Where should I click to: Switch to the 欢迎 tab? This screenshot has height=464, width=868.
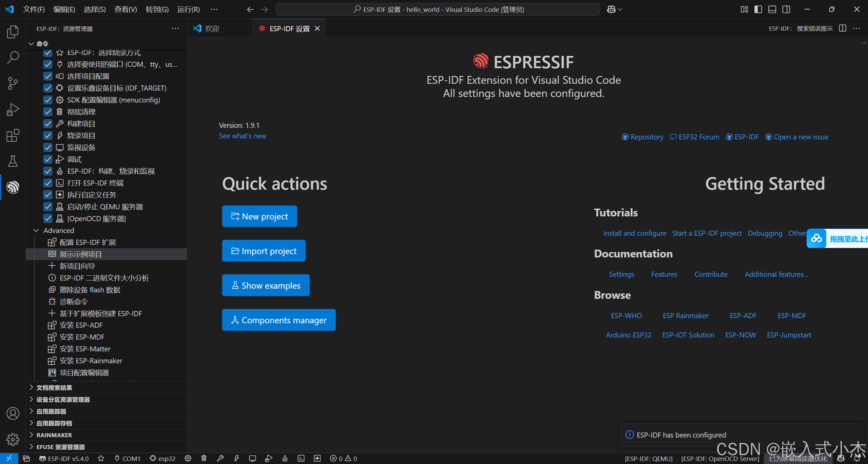tap(211, 29)
